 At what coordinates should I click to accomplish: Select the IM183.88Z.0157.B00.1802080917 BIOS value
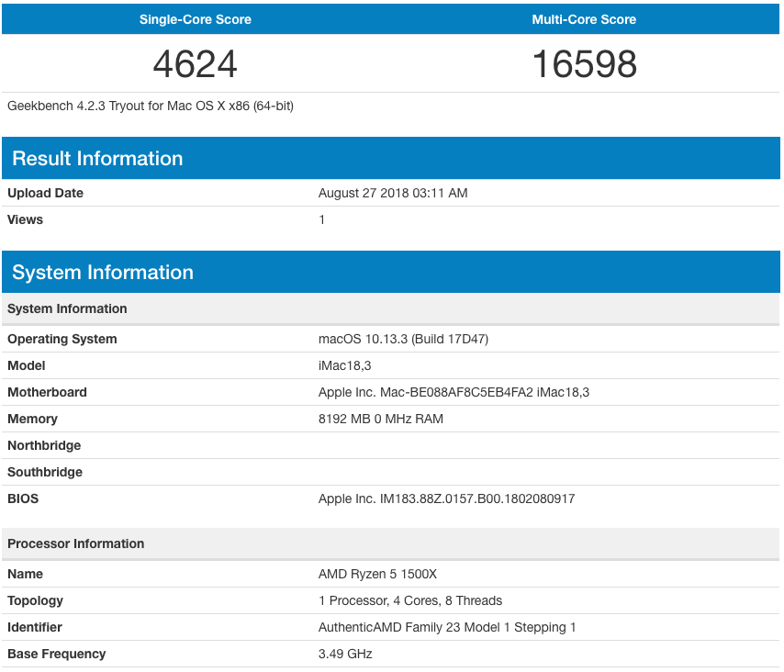tap(446, 498)
